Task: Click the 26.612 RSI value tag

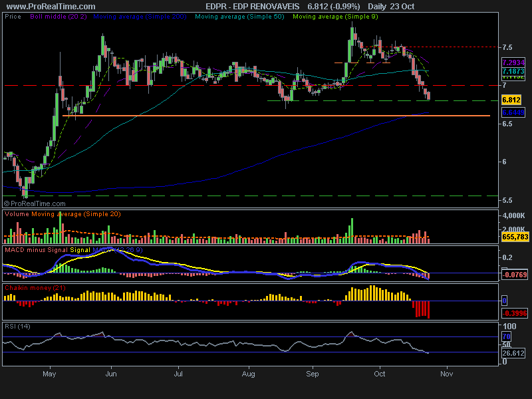Action: pyautogui.click(x=513, y=353)
